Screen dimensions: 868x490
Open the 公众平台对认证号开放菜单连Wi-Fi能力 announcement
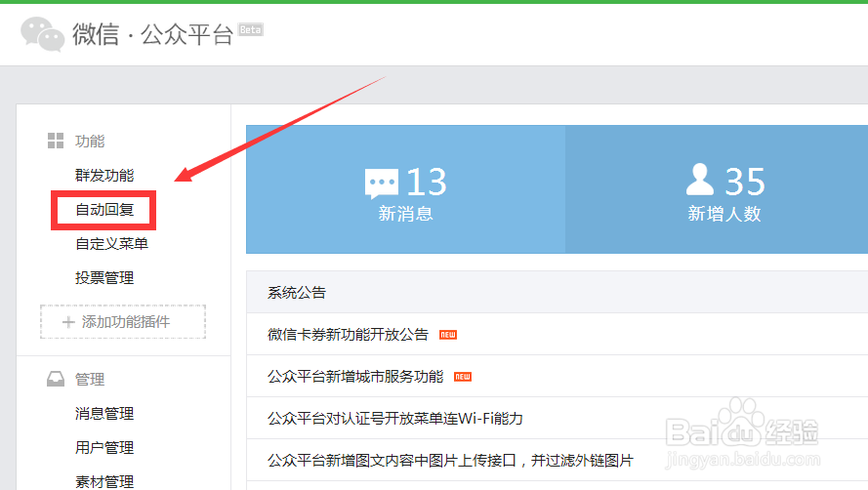coord(395,418)
